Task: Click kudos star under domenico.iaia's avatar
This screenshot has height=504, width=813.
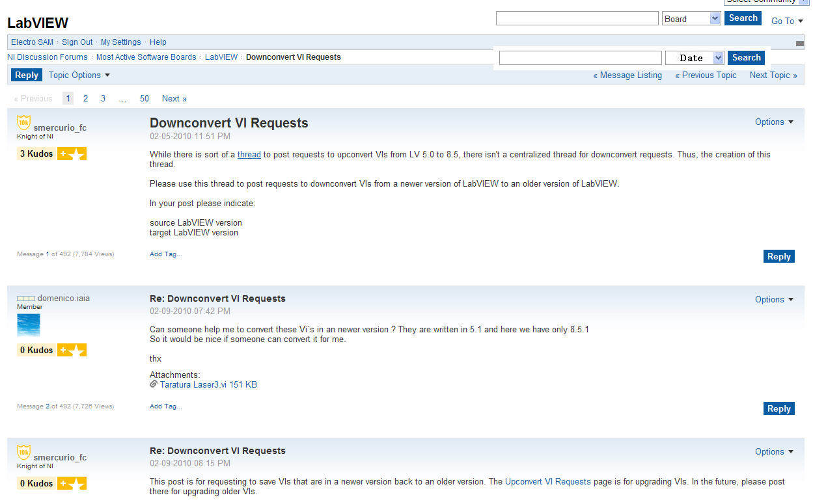Action: coord(72,350)
